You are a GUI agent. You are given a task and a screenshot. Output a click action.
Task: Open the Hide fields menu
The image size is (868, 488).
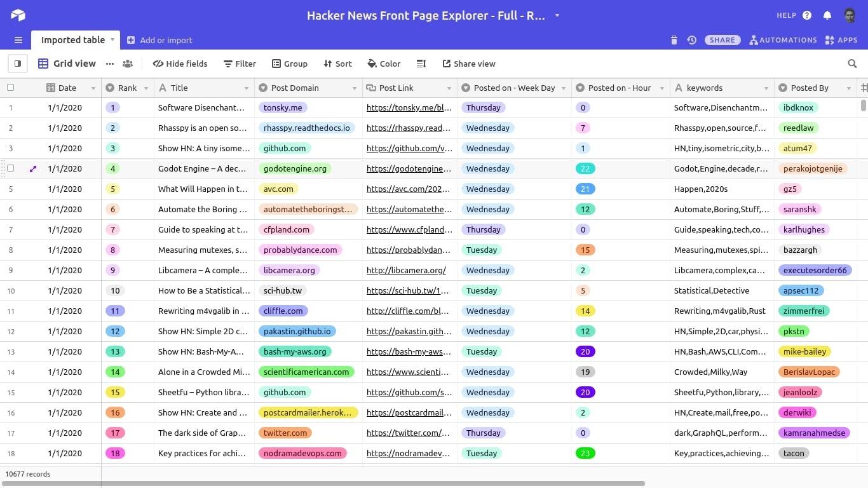click(180, 64)
